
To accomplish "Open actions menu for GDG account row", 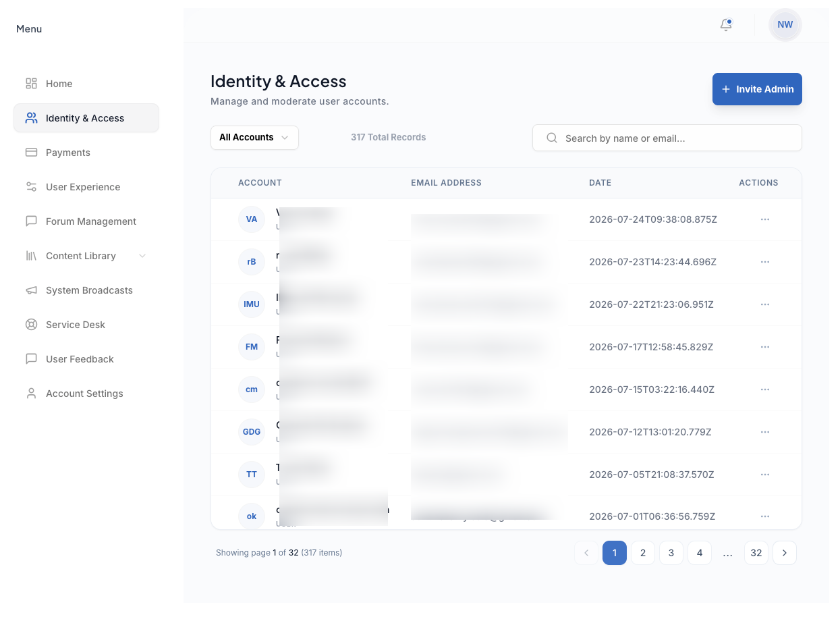I will (x=765, y=432).
